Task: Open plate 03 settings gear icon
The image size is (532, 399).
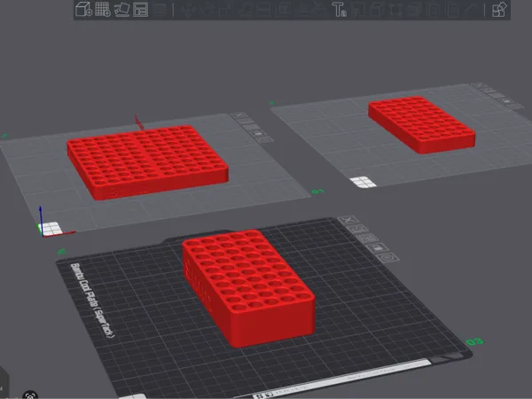Action: (387, 257)
